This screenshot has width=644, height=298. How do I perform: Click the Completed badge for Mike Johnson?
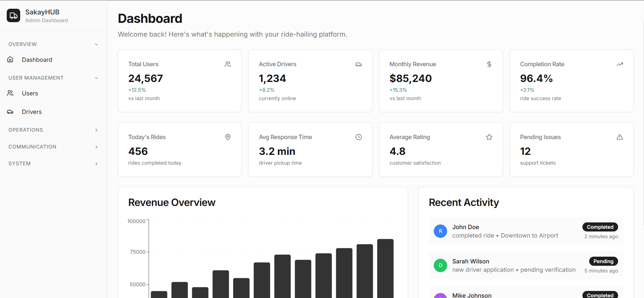(600, 295)
